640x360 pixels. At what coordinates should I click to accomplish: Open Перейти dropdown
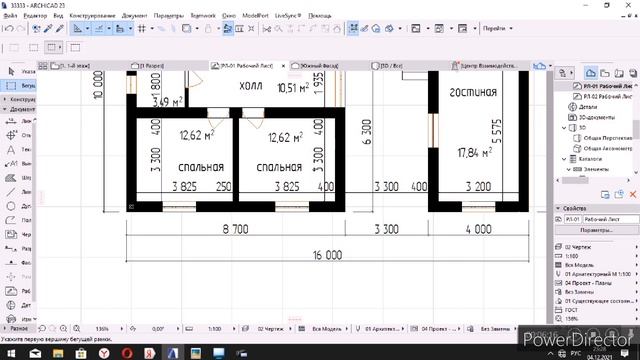498,29
